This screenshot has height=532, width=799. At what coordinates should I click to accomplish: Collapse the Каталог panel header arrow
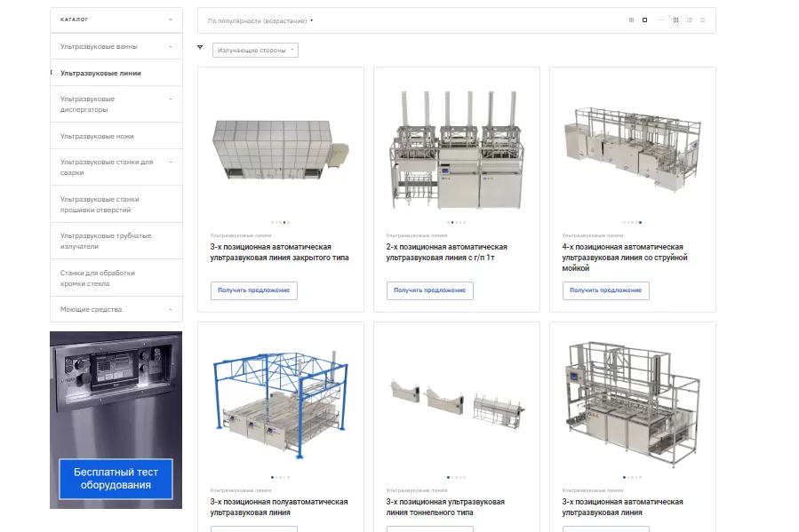pos(171,20)
